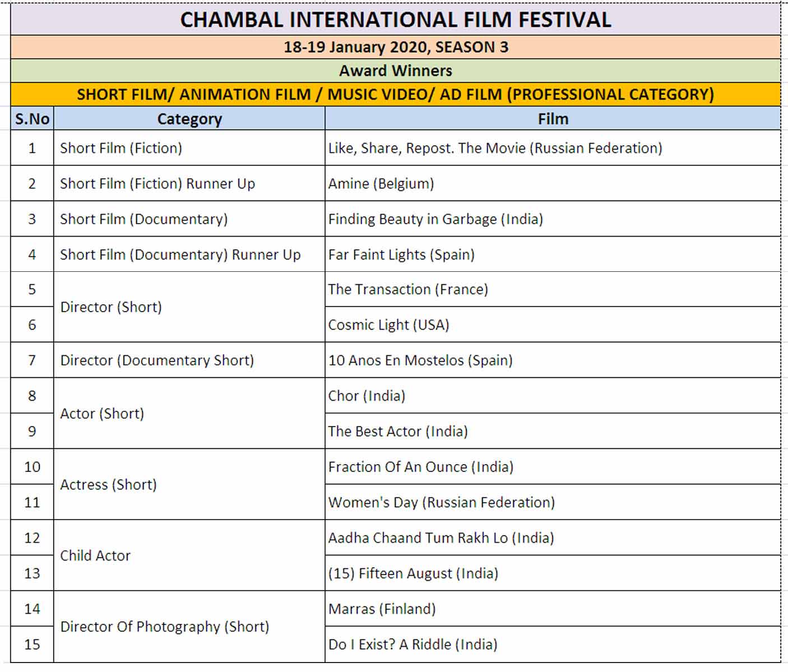Select the Actor (Short) category cell

189,414
